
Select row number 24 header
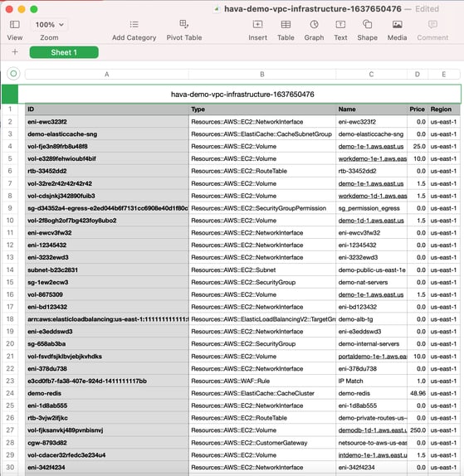point(10,393)
